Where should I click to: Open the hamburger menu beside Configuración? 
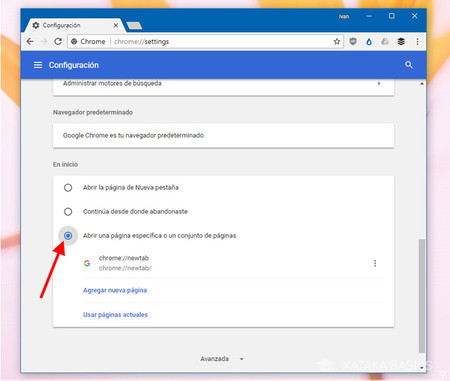tap(38, 65)
